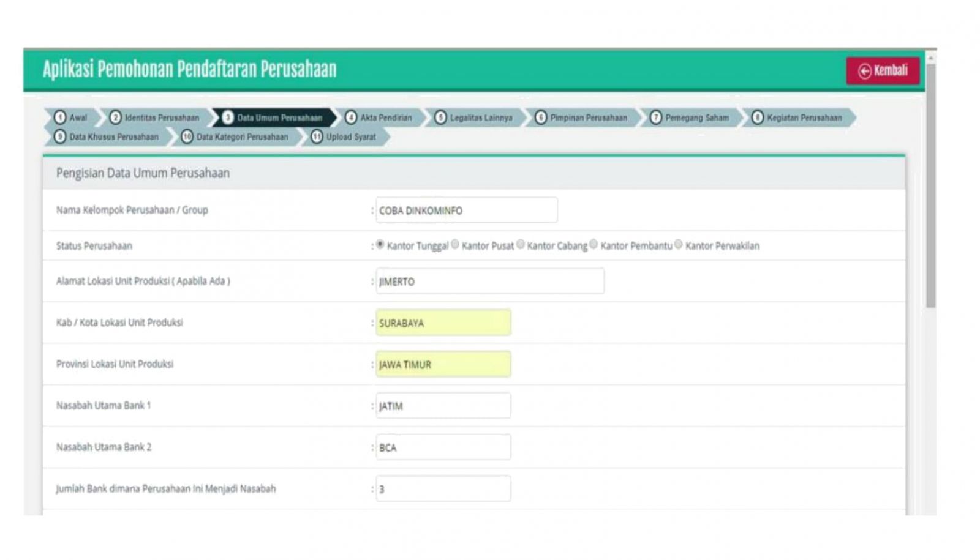The width and height of the screenshot is (980, 560).
Task: Select step 3 Data Umum Perusahaan
Action: point(273,118)
